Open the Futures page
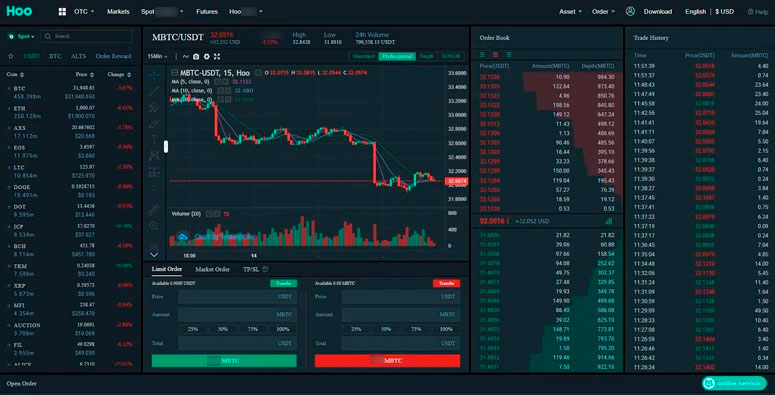Image resolution: width=775 pixels, height=395 pixels. [x=207, y=11]
